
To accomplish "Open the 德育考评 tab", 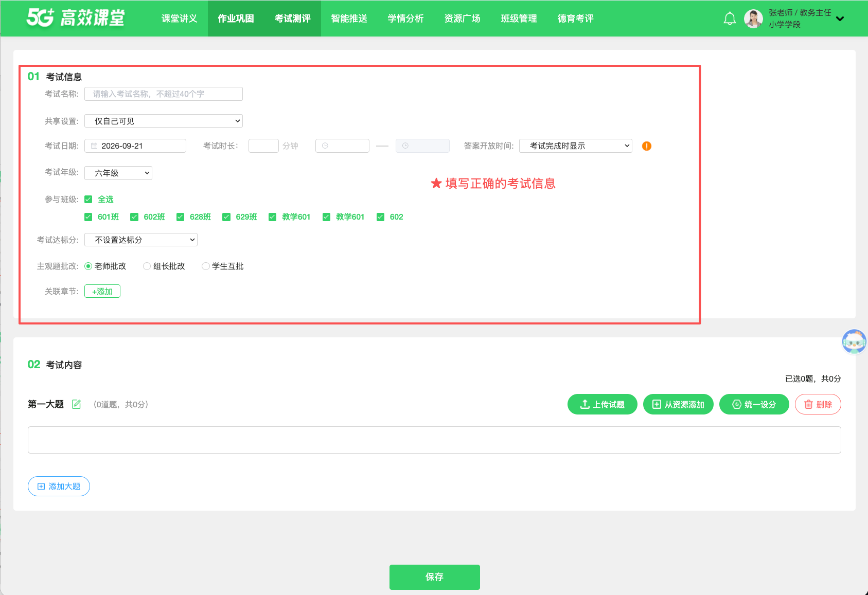I will (x=576, y=19).
